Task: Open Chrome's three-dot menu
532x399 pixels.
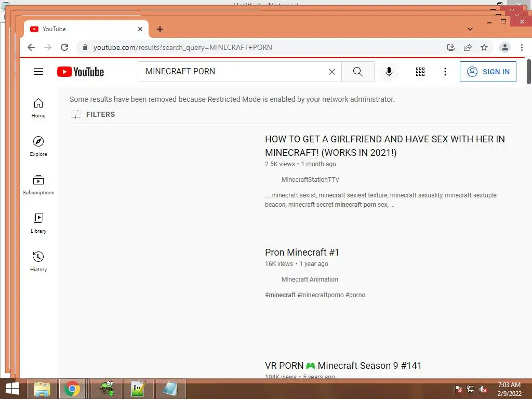Action: pos(522,47)
